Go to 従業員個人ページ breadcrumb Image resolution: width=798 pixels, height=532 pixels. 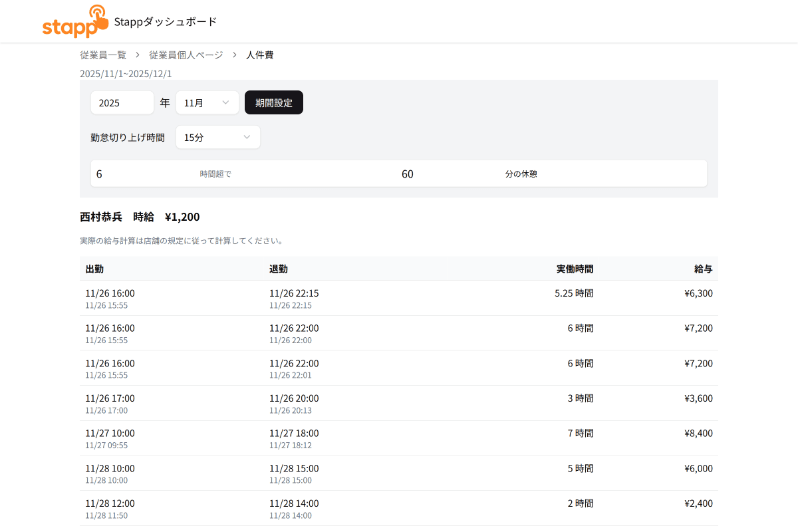pos(186,55)
